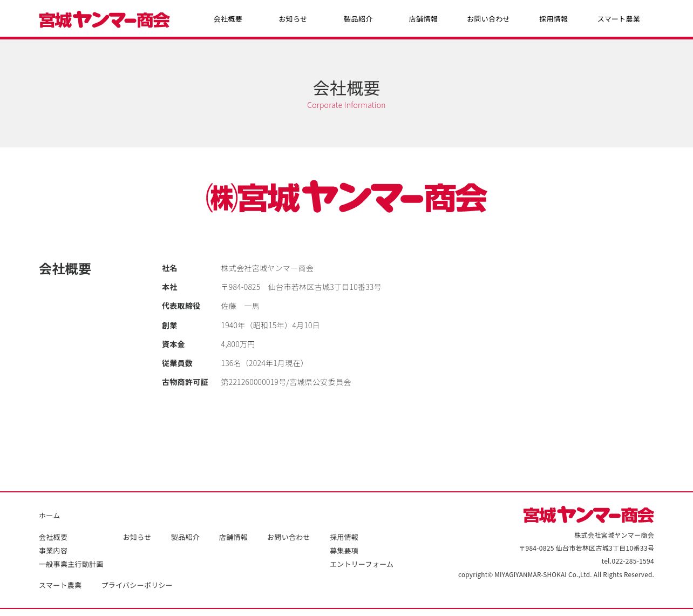This screenshot has height=616, width=693.
Task: Click address 〒984-0825 仙台市若林区 value in table
Action: [301, 287]
